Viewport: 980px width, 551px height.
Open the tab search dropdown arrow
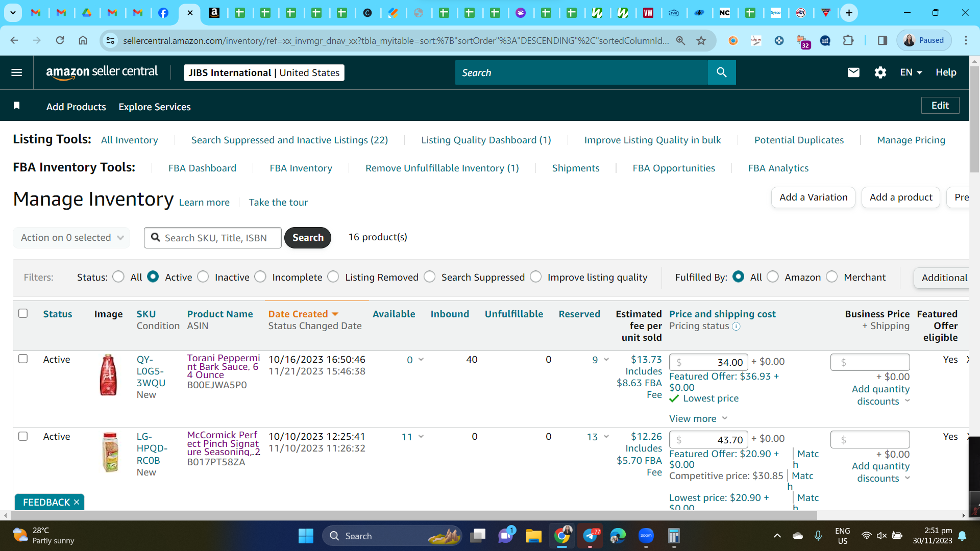coord(13,13)
